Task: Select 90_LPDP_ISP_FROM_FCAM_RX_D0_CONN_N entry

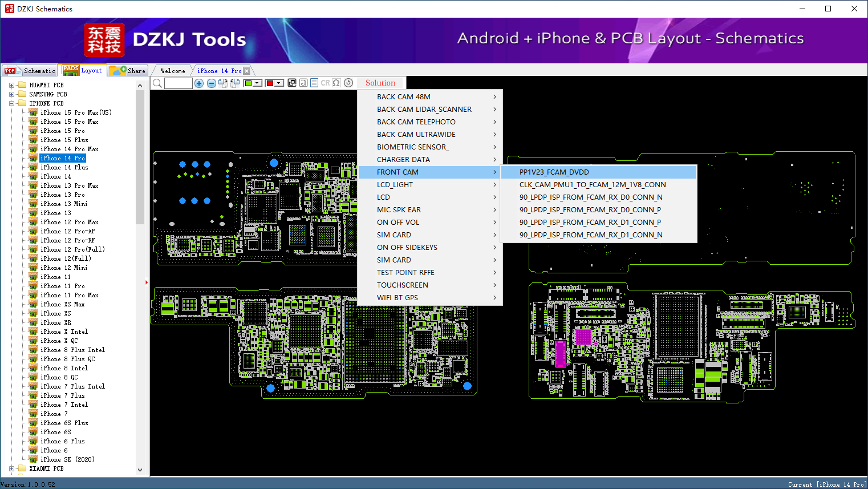Action: point(599,197)
